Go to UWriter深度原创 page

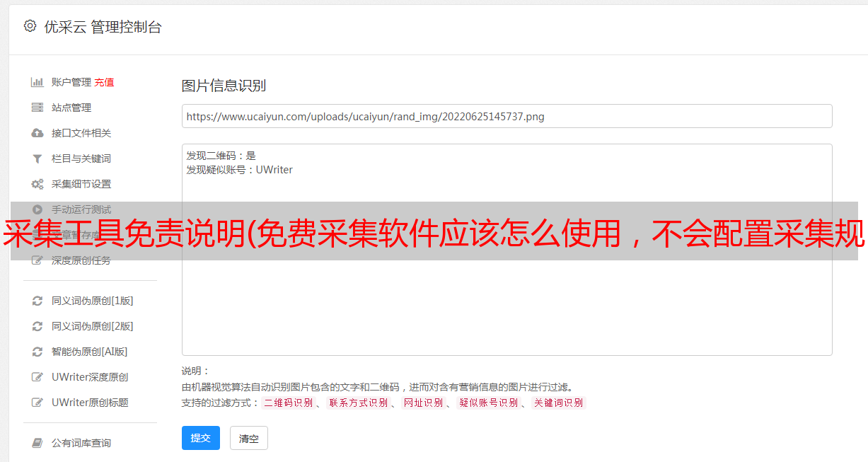coord(90,377)
